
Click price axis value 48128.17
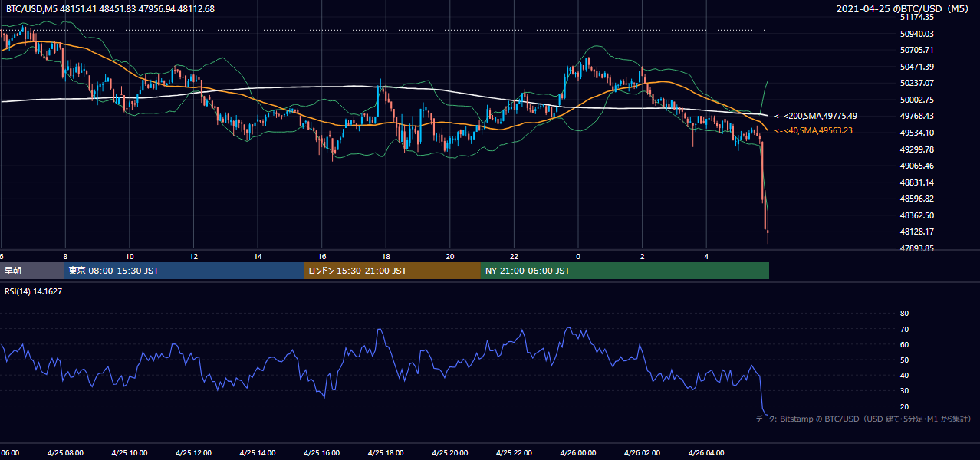(x=917, y=232)
